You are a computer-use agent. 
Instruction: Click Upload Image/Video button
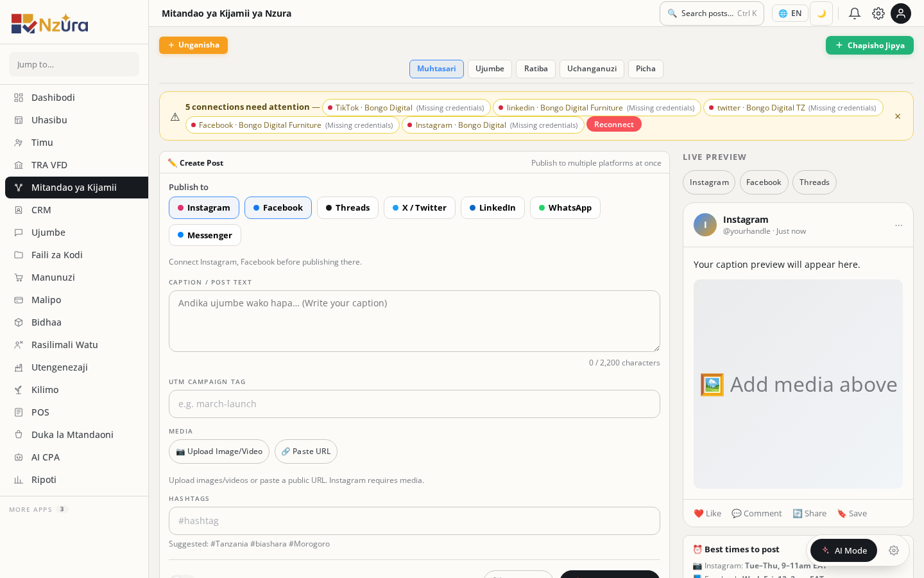pos(219,451)
